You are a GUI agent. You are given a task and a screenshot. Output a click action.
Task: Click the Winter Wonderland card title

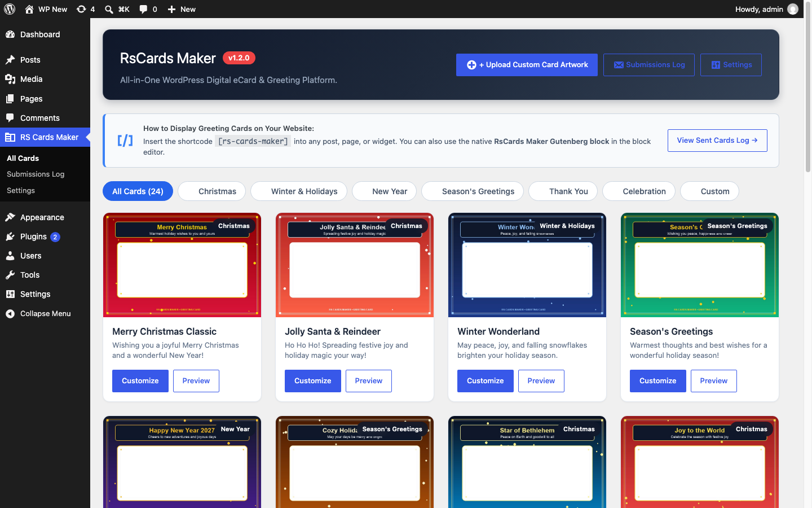(x=498, y=332)
